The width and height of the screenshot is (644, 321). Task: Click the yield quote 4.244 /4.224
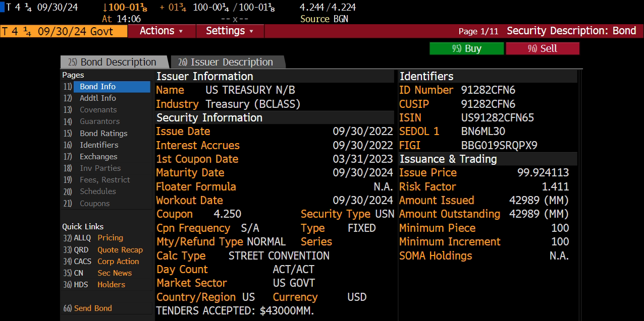pos(328,7)
